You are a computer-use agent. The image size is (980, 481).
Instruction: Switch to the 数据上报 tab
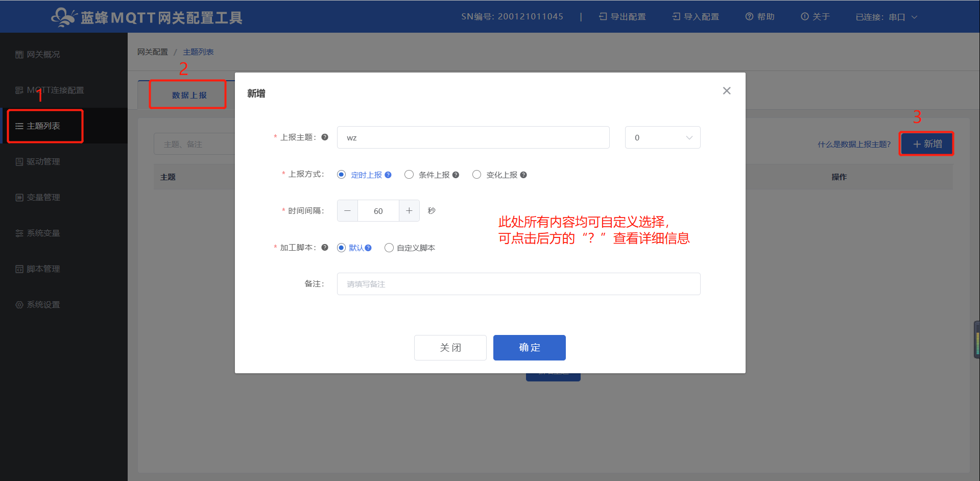[x=189, y=95]
